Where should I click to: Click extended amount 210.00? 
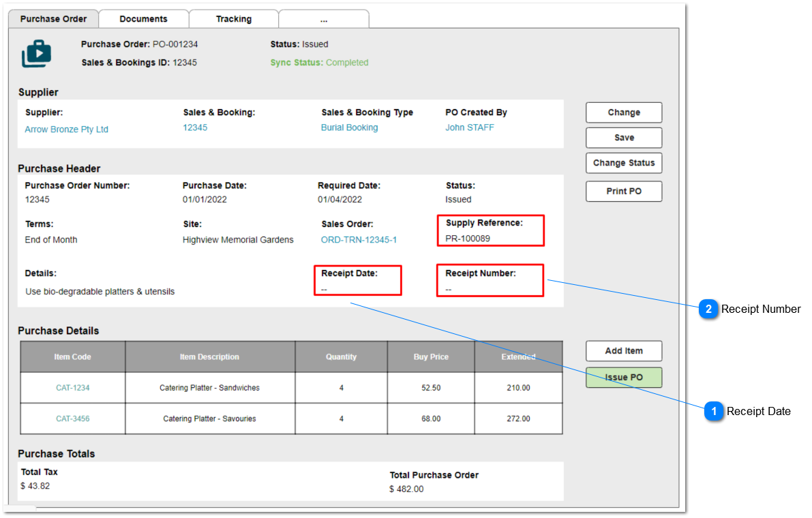pyautogui.click(x=518, y=388)
